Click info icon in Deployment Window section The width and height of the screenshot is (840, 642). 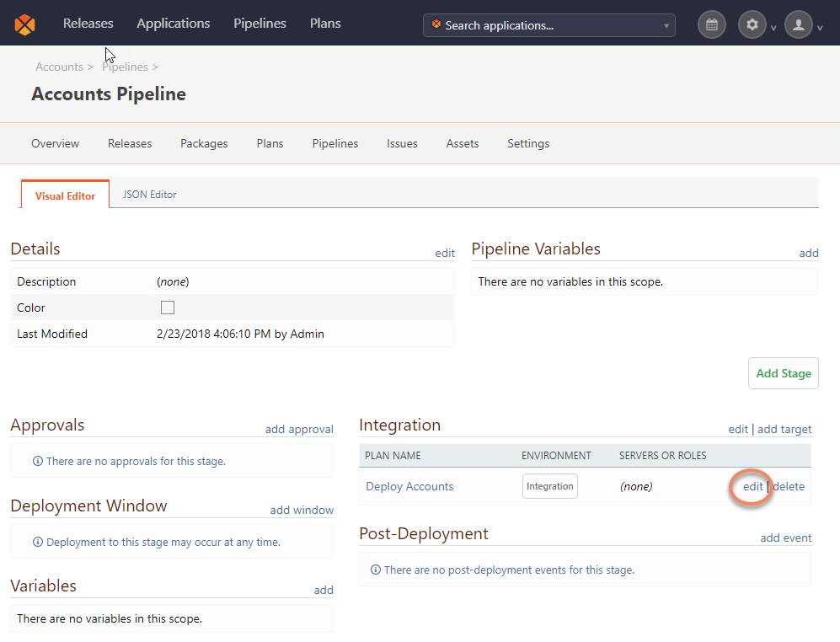point(38,542)
